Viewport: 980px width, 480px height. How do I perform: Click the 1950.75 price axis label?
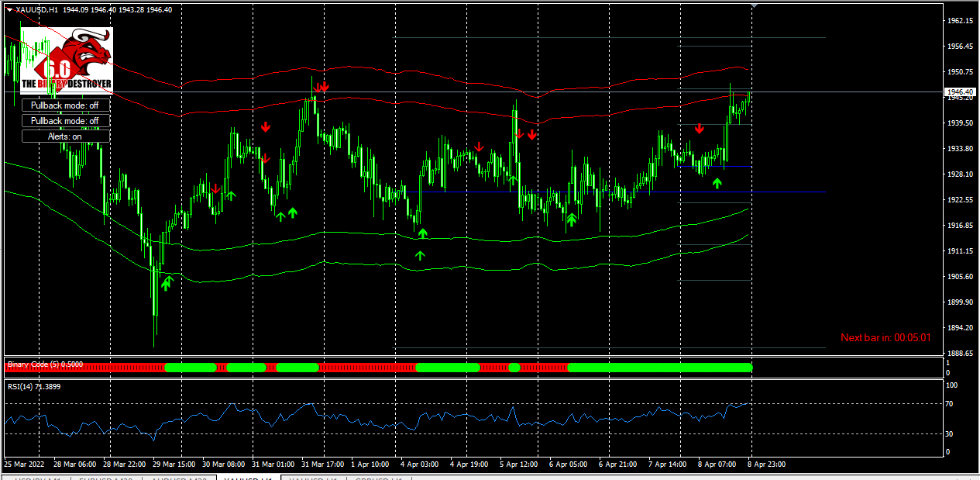click(x=961, y=72)
